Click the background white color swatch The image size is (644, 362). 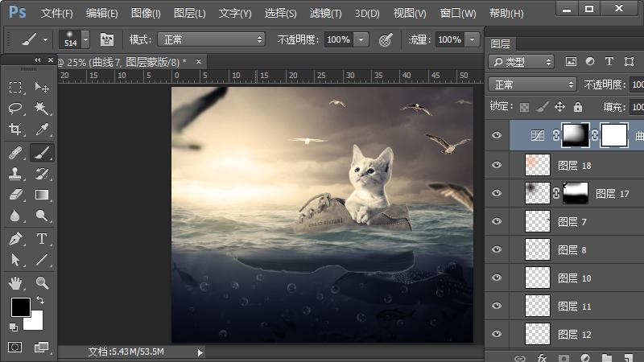pos(35,323)
